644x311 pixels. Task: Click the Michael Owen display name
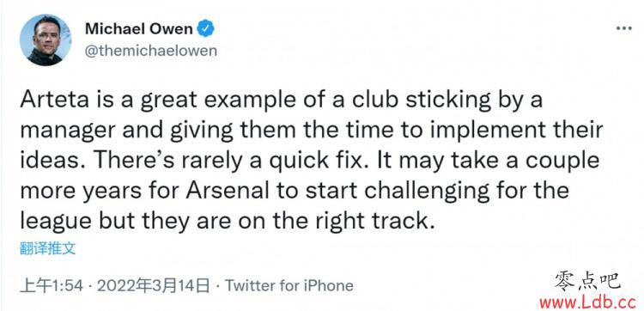139,29
